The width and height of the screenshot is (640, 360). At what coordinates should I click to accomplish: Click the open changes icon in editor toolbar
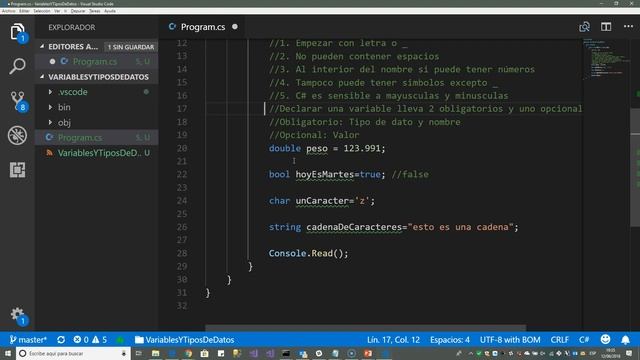click(584, 27)
